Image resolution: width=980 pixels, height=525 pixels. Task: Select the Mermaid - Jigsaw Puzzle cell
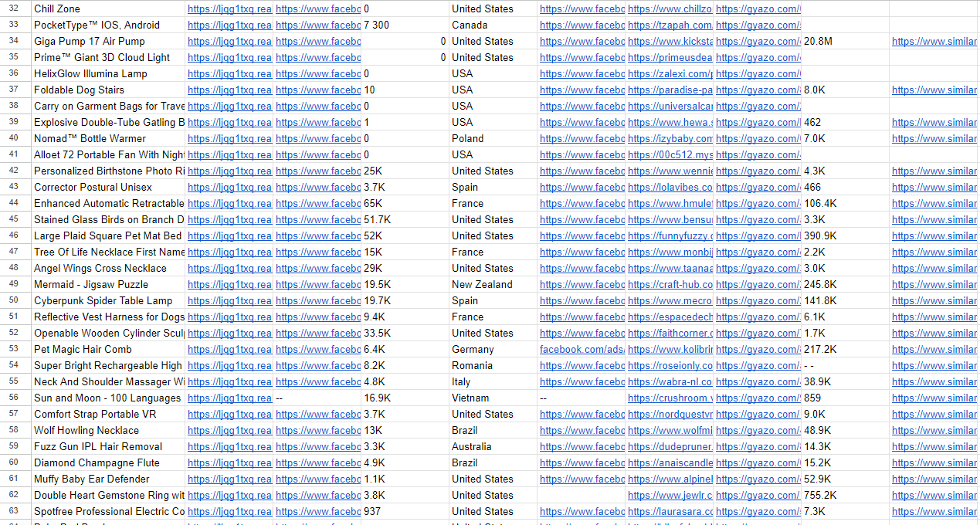coord(108,285)
